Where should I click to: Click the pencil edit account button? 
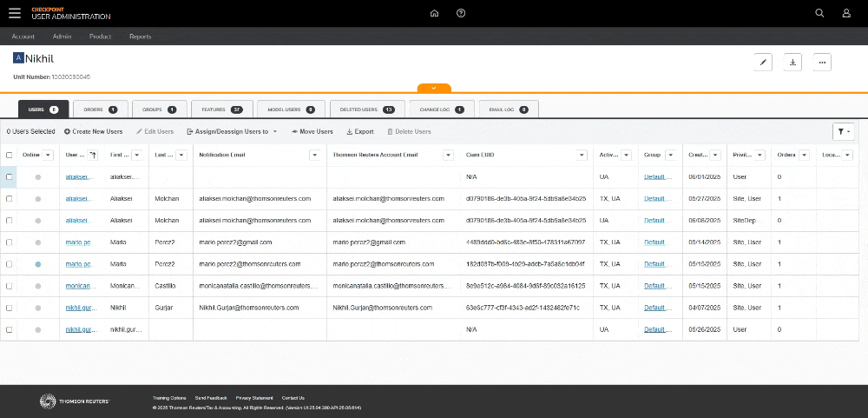coord(763,62)
